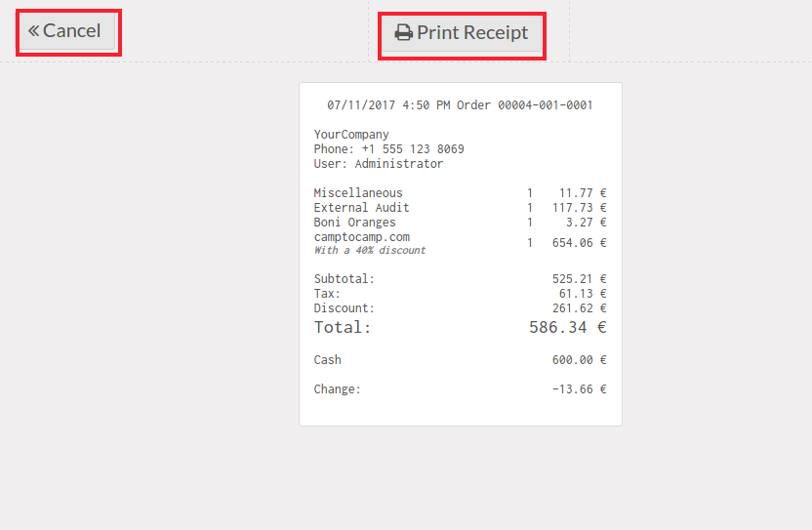Click the Subtotal label
Screen dimensions: 812x530
[x=344, y=279]
